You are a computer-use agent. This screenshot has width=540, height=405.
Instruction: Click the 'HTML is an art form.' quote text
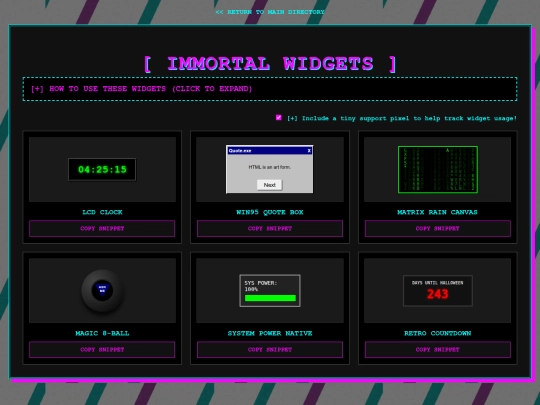click(x=270, y=167)
